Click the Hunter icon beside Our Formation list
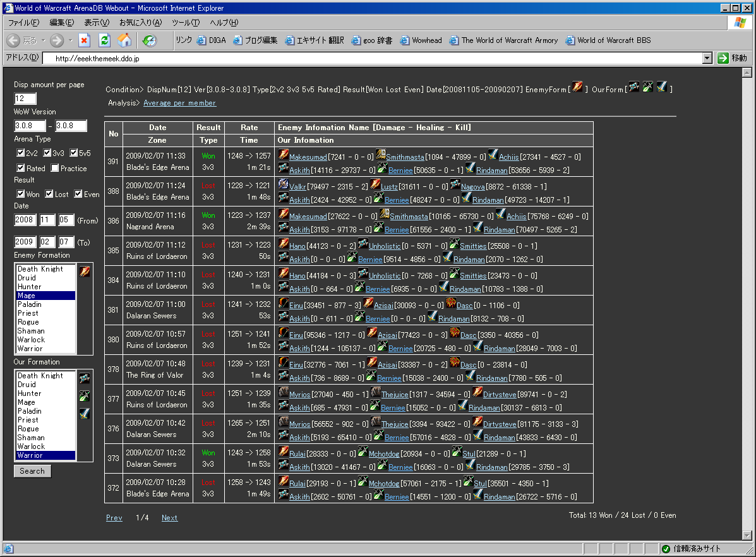Image resolution: width=756 pixels, height=557 pixels. 85,396
